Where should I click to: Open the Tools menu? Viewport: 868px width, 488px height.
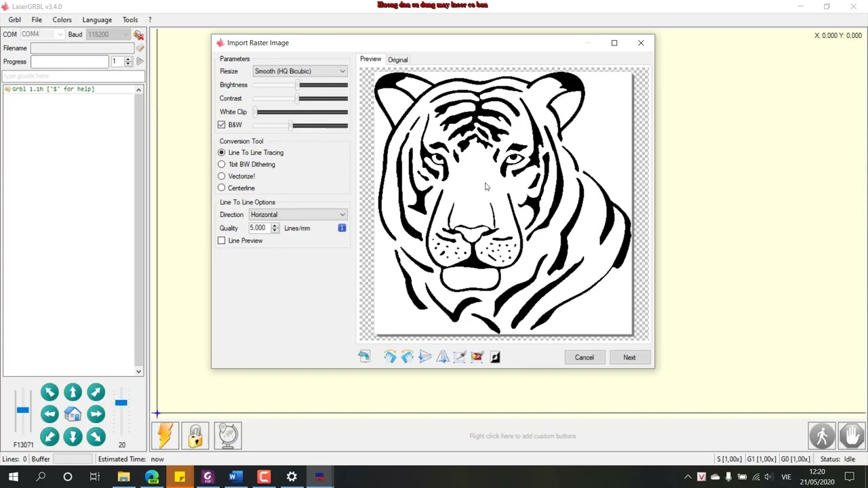[130, 20]
